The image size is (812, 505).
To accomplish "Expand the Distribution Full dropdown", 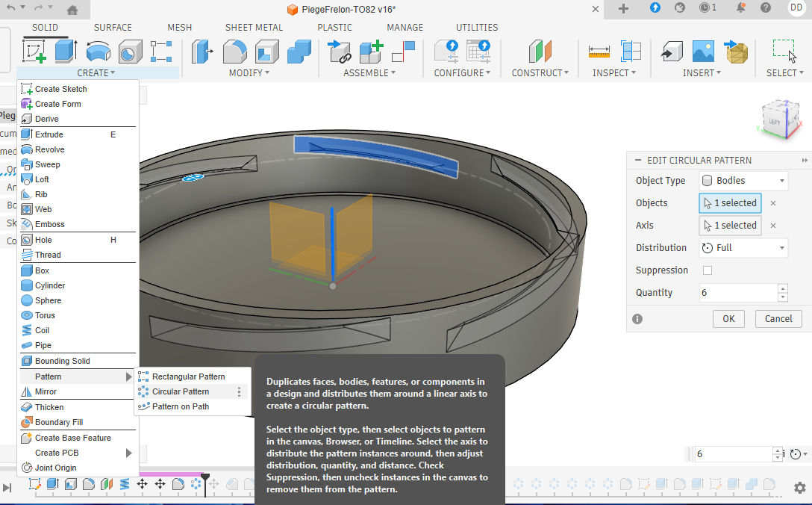I will [743, 247].
